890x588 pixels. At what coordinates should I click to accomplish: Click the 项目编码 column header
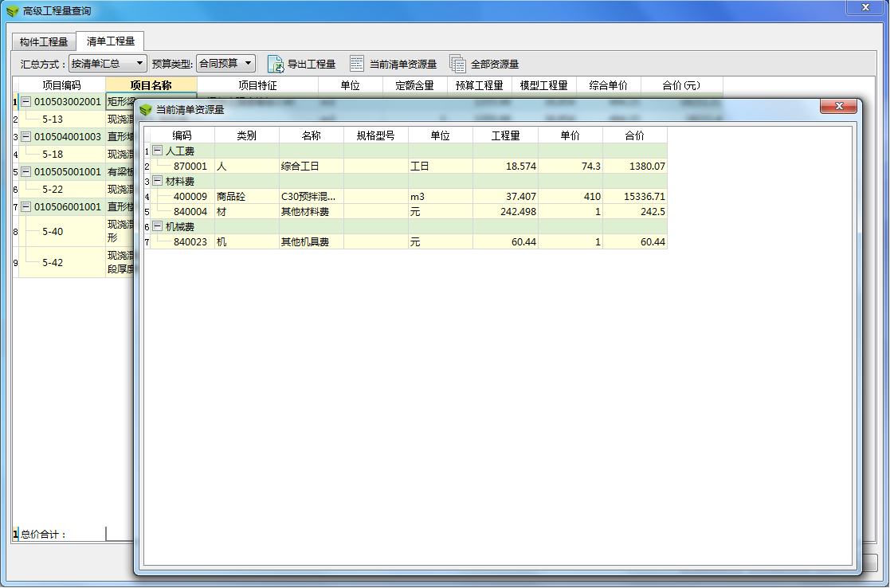(x=62, y=85)
